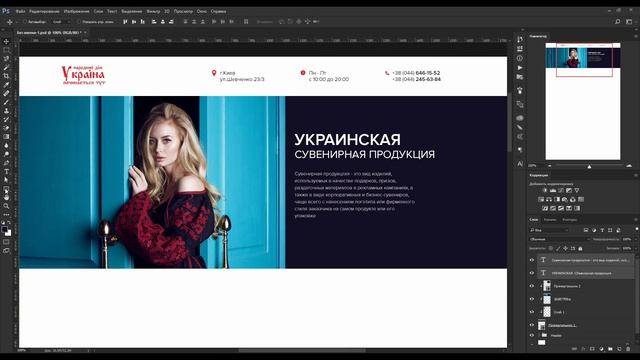The height and width of the screenshot is (360, 640).
Task: Select the Clone Stamp tool
Action: (6, 111)
